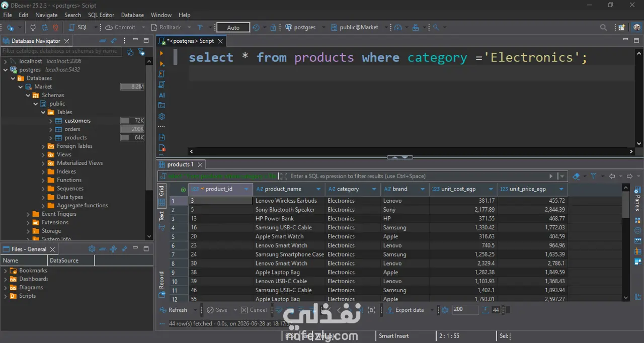Image resolution: width=644 pixels, height=343 pixels.
Task: Expand the Materialized Views folder
Action: [x=43, y=163]
